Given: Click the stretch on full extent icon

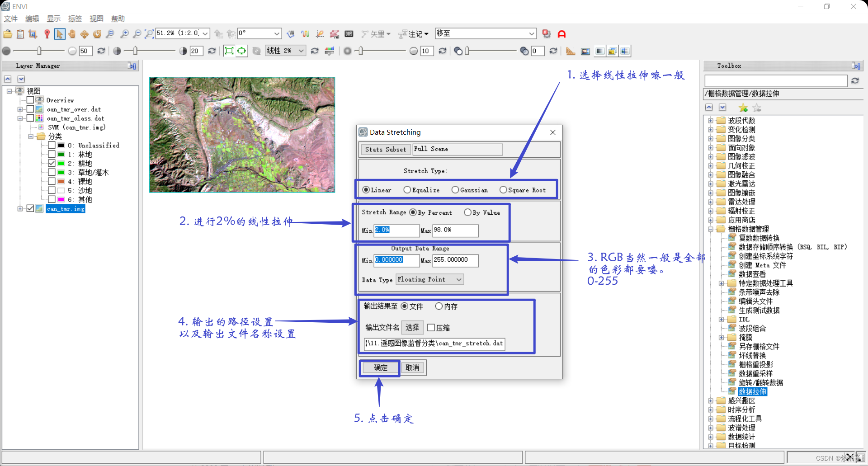Looking at the screenshot, I should 229,51.
